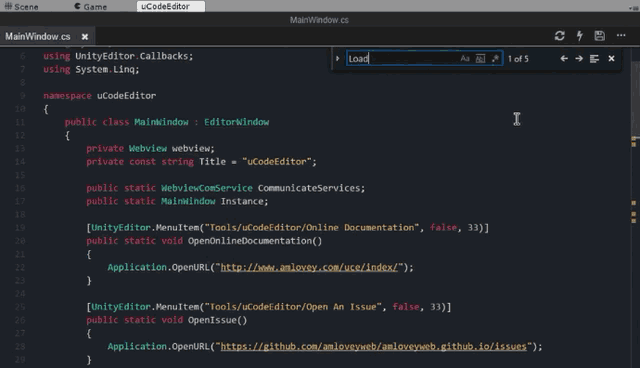This screenshot has width=640, height=368.
Task: Go to next match arrow
Action: [579, 59]
